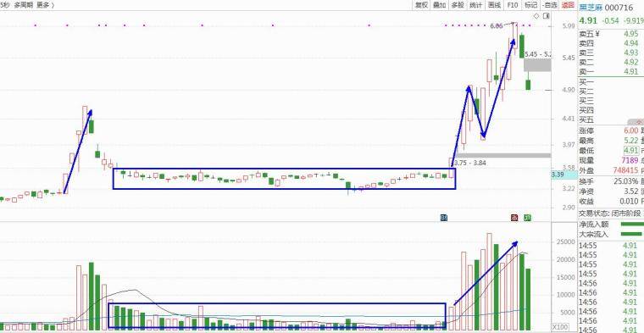This screenshot has height=333, width=644.
Task: Expand the 更多 periods menu
Action: coord(45,5)
